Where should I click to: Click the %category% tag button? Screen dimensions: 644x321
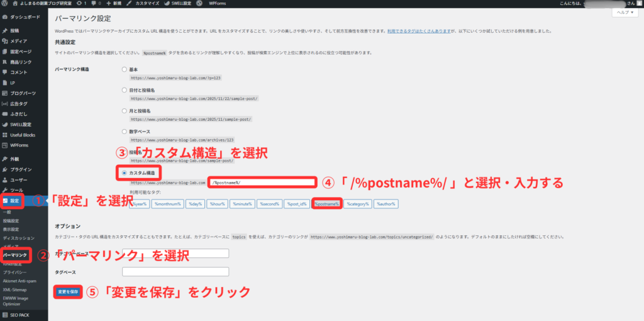(357, 204)
